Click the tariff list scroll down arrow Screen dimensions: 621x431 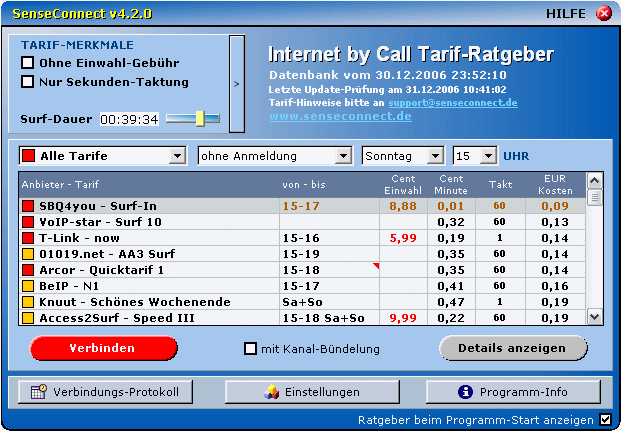595,317
